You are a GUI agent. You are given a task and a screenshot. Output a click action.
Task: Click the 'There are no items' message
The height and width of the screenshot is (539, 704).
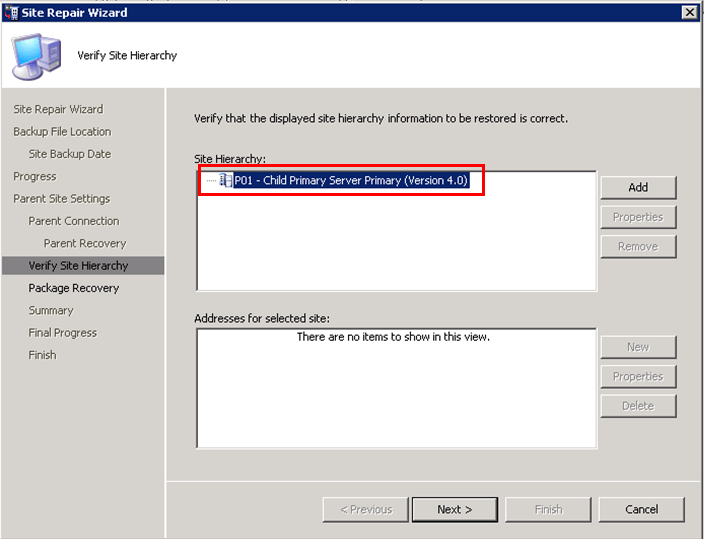tap(393, 337)
